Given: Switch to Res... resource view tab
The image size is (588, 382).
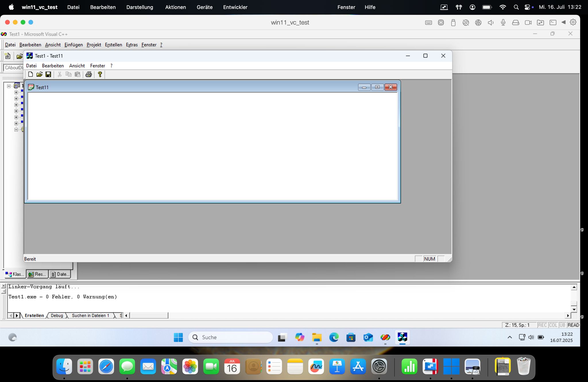Looking at the screenshot, I should coord(37,274).
